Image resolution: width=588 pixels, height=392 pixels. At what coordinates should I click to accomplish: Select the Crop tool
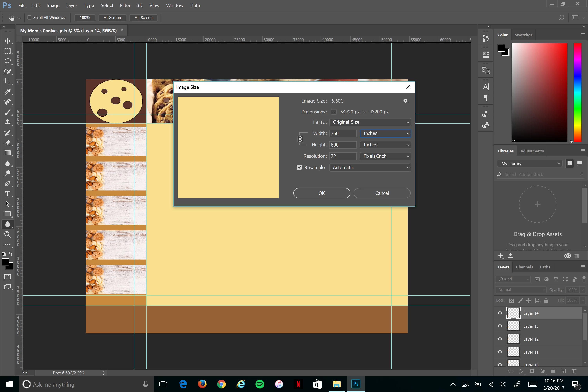tap(7, 82)
